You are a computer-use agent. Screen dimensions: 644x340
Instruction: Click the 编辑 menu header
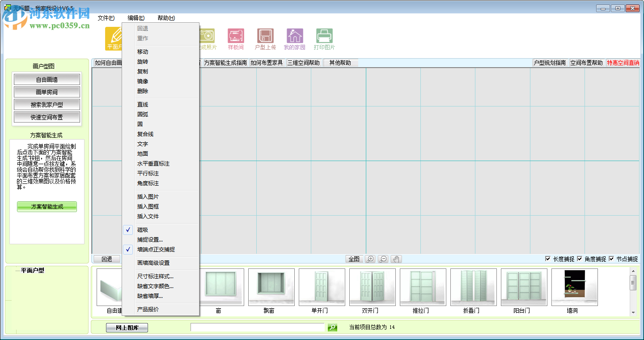pyautogui.click(x=136, y=18)
